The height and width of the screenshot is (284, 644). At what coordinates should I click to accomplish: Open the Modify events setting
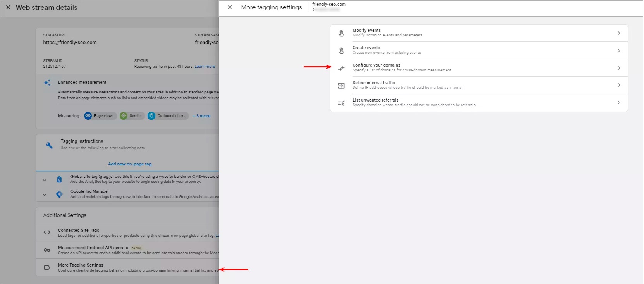479,33
